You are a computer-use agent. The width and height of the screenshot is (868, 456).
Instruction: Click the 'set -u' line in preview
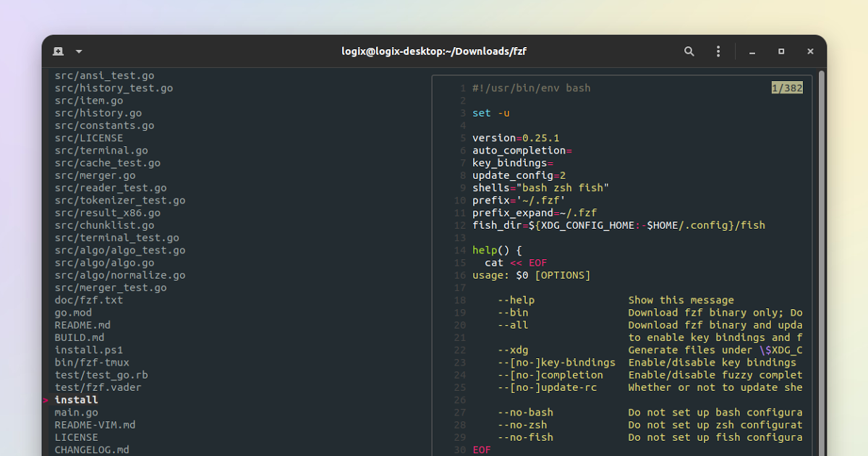[x=491, y=113]
